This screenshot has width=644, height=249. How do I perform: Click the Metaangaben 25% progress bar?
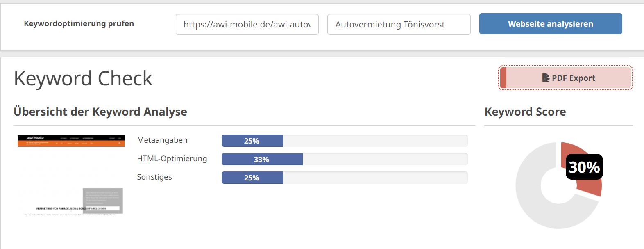tap(345, 141)
